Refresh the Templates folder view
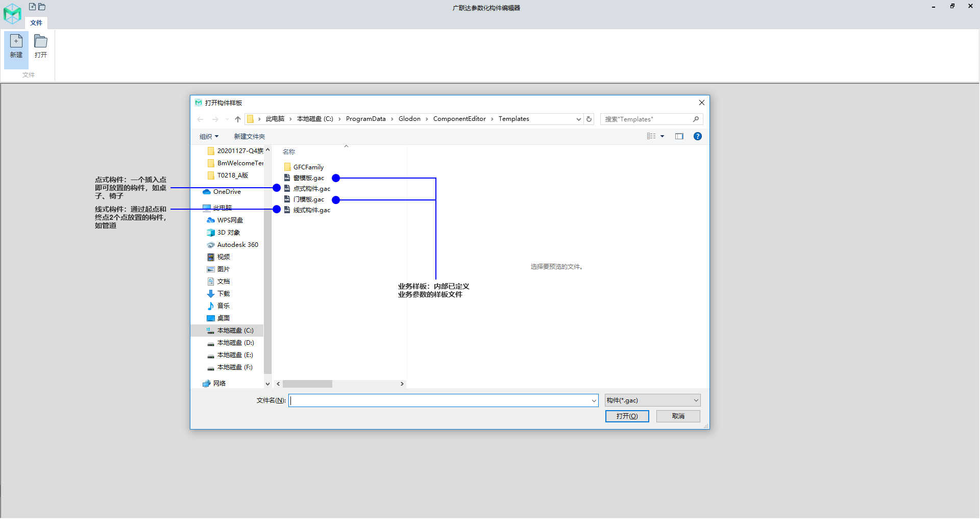Viewport: 980px width, 530px height. (589, 119)
